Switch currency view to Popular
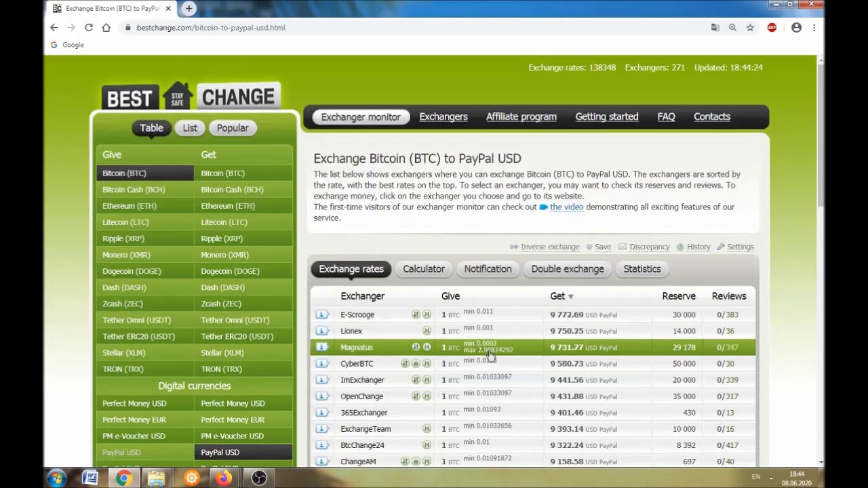The image size is (868, 488). pos(233,128)
